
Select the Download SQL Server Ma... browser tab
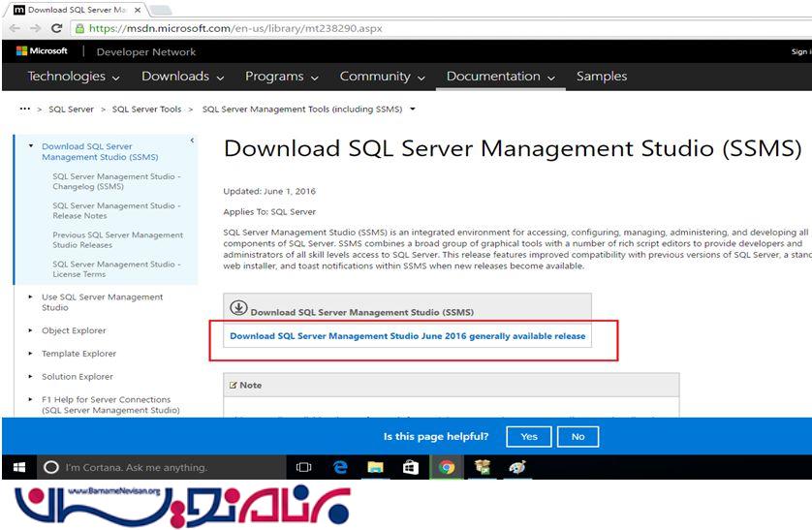[78, 9]
